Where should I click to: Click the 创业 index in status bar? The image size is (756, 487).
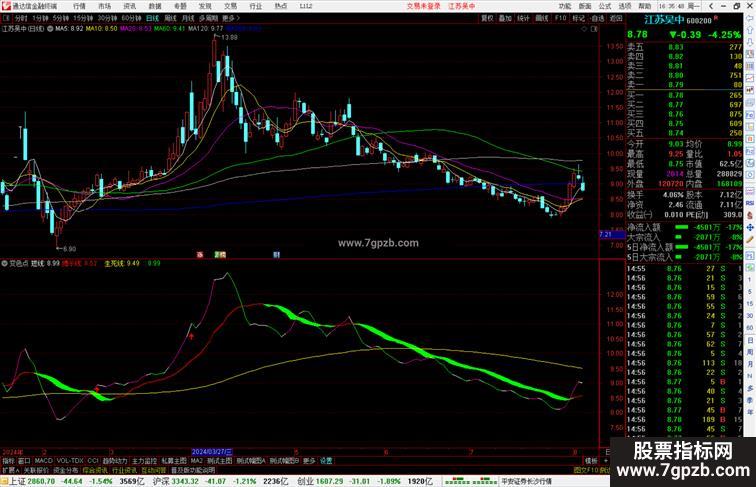(305, 481)
